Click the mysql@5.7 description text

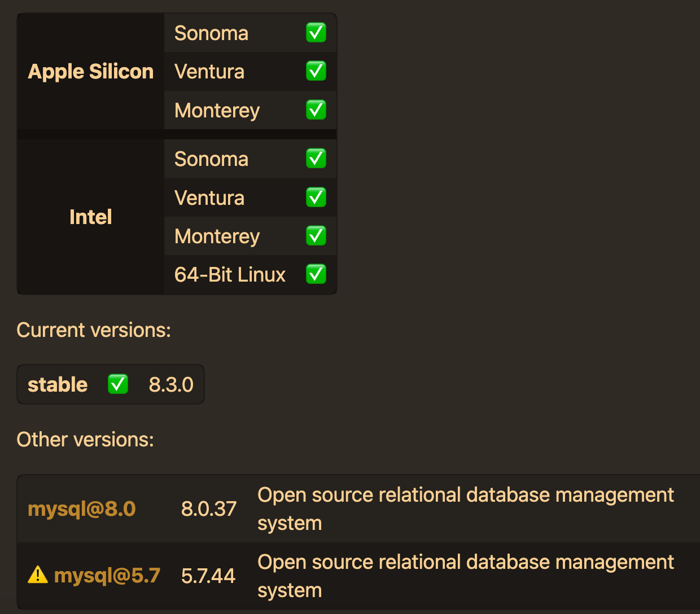tap(465, 576)
